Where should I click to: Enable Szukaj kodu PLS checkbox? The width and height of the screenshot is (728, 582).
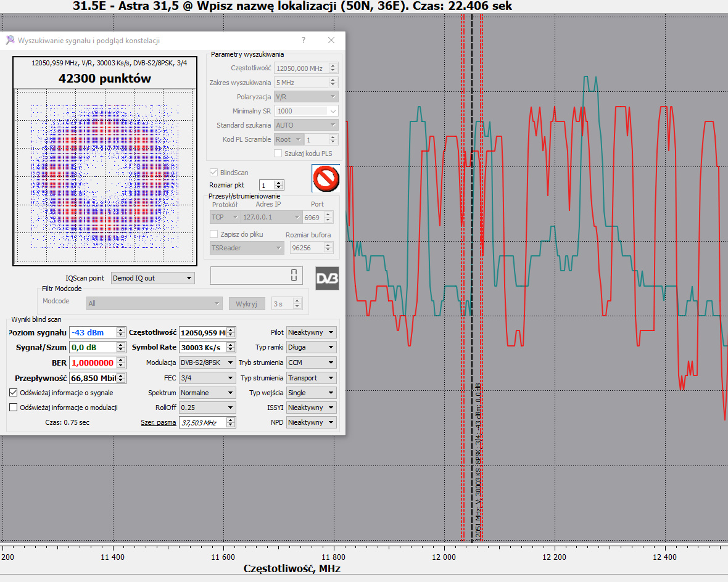pyautogui.click(x=278, y=153)
